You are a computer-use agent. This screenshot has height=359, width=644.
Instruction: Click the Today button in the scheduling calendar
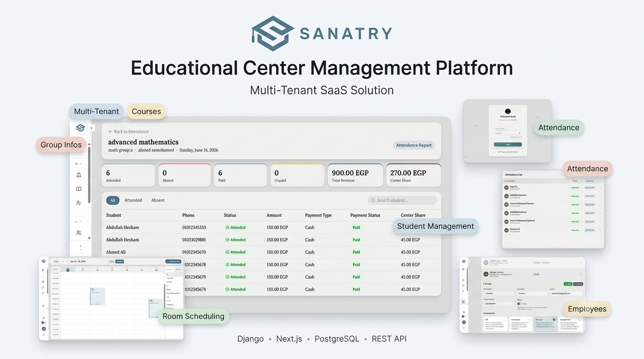(56, 261)
